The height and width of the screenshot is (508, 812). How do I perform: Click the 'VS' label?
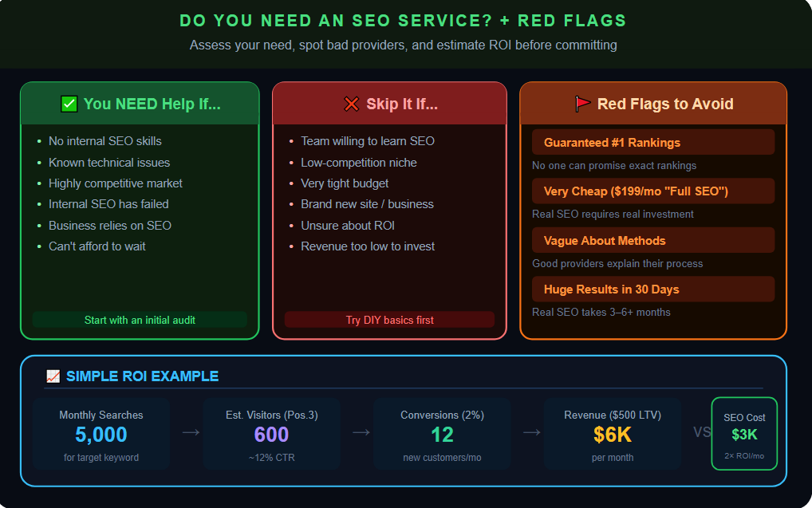coord(702,432)
